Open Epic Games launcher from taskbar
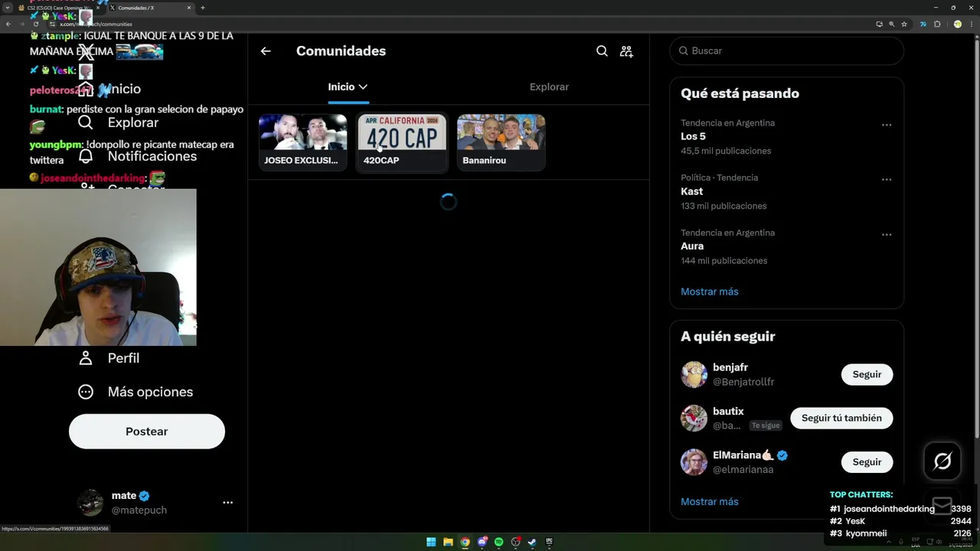Viewport: 980px width, 551px height. point(549,542)
